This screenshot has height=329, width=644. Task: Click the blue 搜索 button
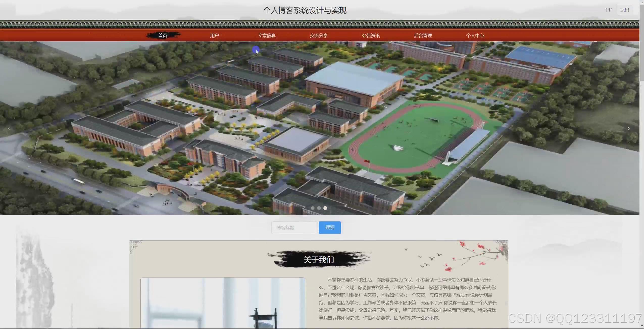tap(330, 228)
